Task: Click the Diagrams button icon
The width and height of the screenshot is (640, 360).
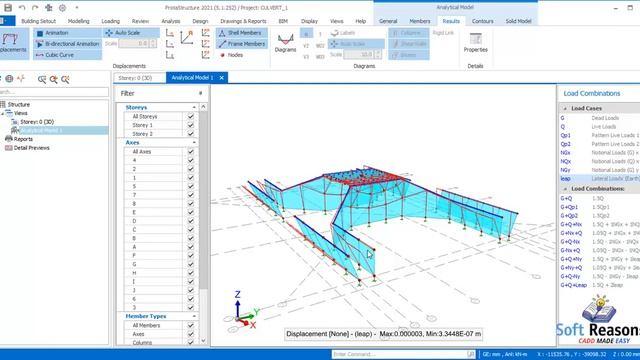Action: coord(285,40)
